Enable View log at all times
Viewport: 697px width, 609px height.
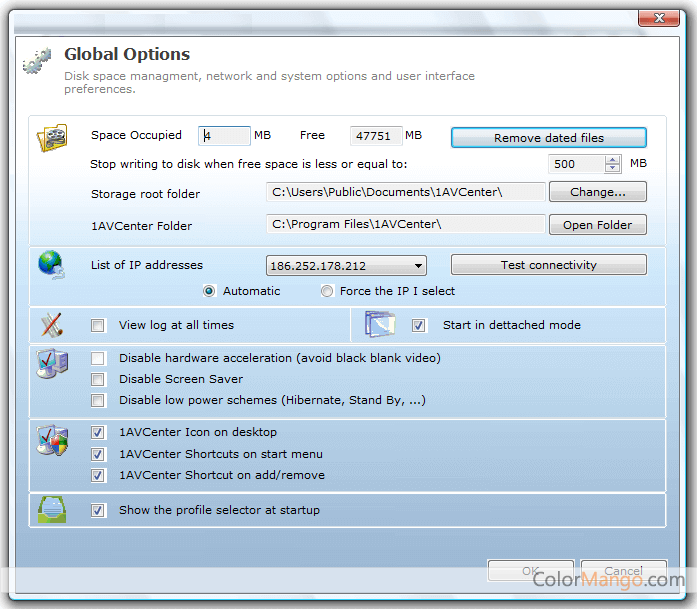[98, 325]
